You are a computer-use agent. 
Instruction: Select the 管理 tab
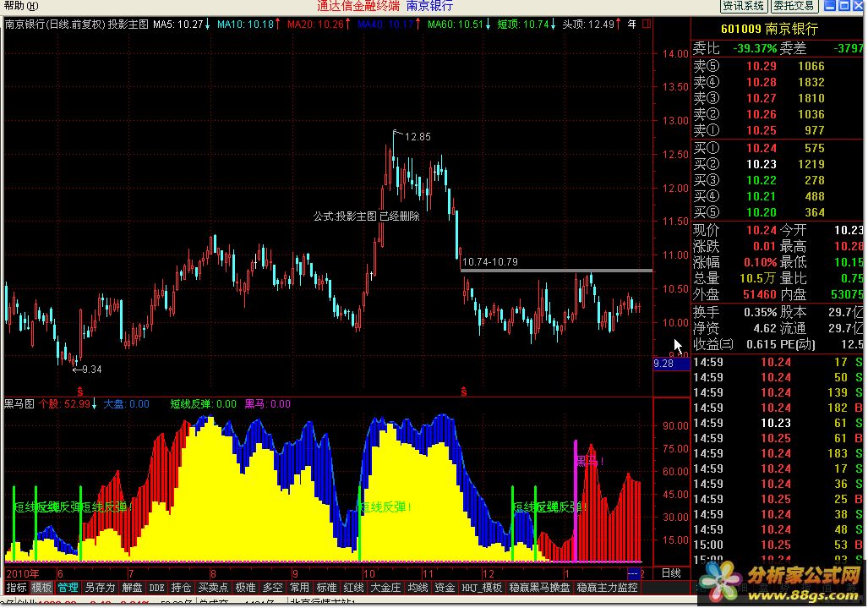[68, 588]
